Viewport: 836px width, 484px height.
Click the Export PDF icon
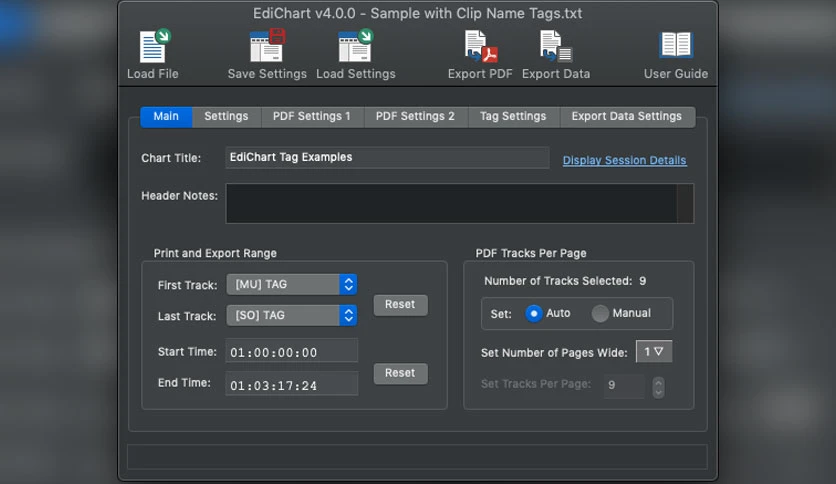(480, 46)
